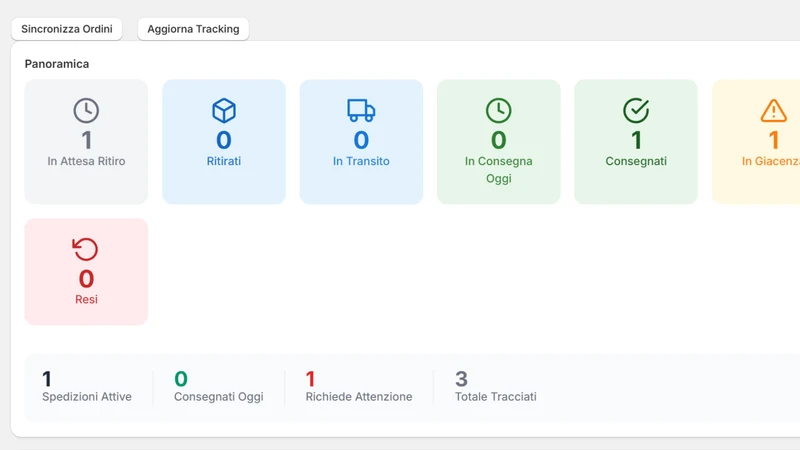
Task: Click the number 3 above Totale Tracciati
Action: (461, 379)
